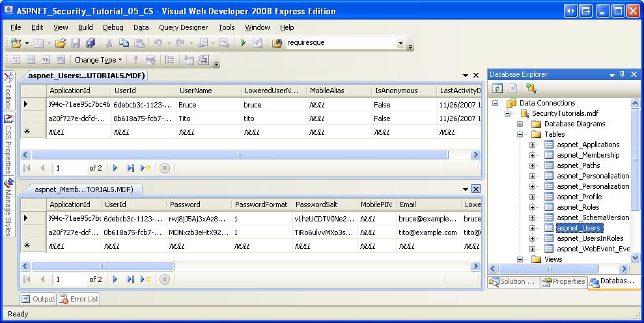Viewport: 644px width, 323px height.
Task: Click the Add Group By icon
Action: pos(169,60)
